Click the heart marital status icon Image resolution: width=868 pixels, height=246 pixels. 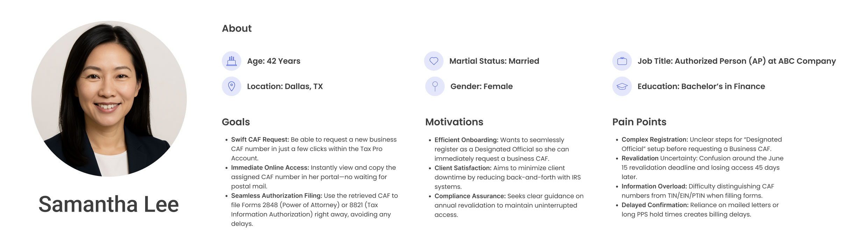click(x=434, y=61)
